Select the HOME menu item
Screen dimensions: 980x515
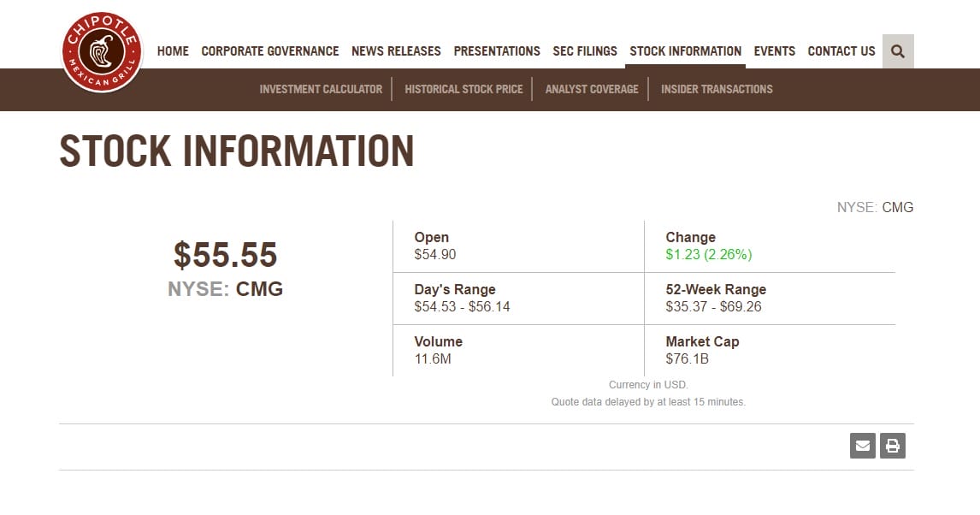173,51
